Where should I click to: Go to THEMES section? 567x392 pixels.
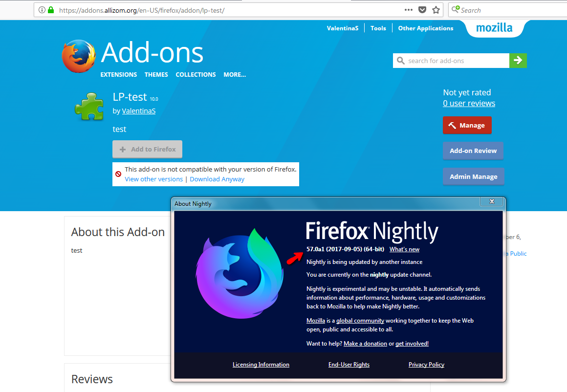pyautogui.click(x=156, y=74)
